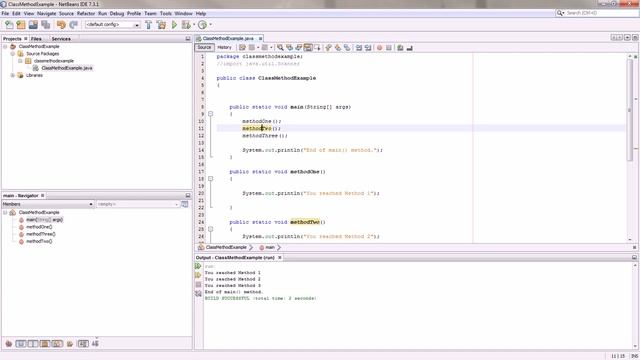
Task: Click the Build Project hammer icon
Action: (x=149, y=25)
